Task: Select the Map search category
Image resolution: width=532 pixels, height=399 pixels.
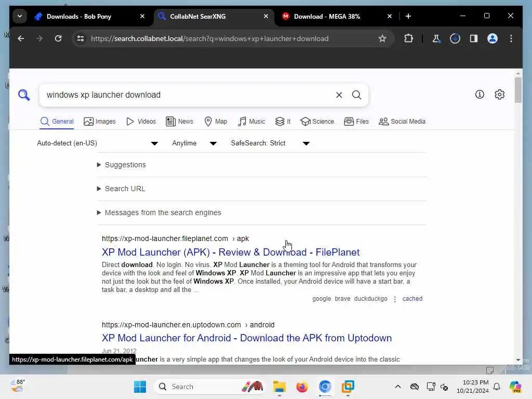Action: [x=216, y=122]
